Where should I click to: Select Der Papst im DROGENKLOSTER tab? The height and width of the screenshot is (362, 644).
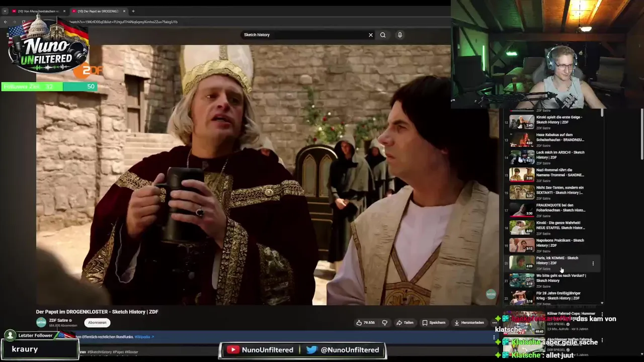(x=98, y=11)
